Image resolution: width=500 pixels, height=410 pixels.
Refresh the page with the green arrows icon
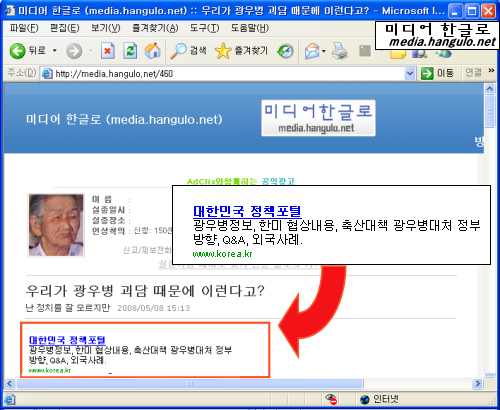(130, 51)
